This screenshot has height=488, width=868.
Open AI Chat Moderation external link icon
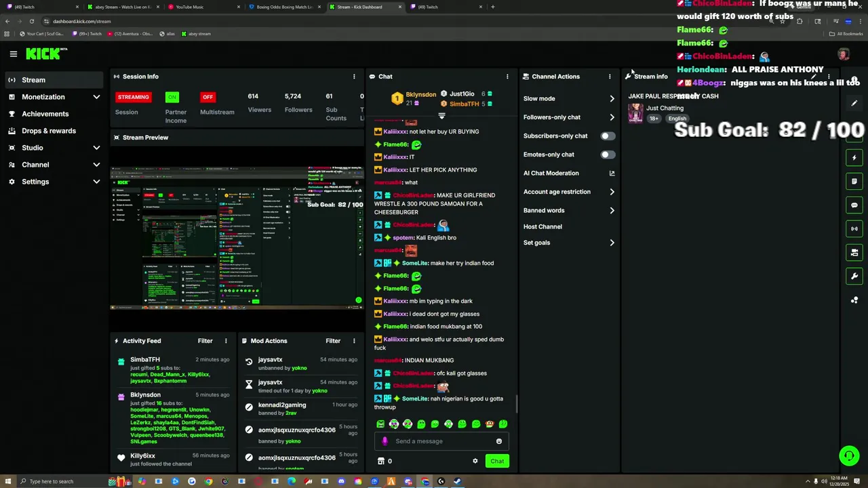(x=612, y=174)
